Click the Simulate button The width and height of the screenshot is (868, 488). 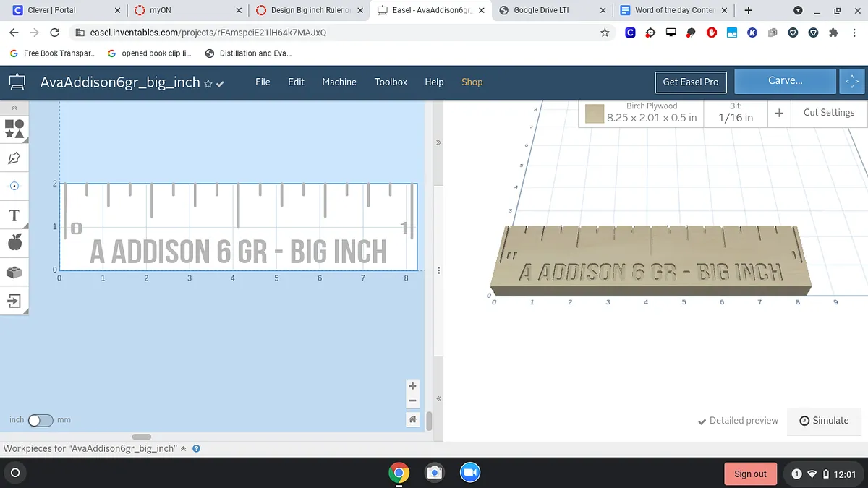pyautogui.click(x=824, y=421)
